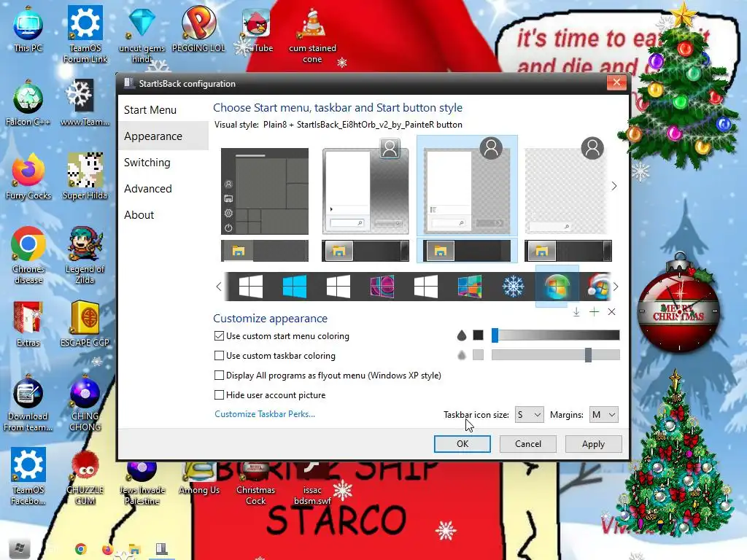Click the taskbar color opacity slider
Viewport: 747px width, 560px height.
(555, 355)
